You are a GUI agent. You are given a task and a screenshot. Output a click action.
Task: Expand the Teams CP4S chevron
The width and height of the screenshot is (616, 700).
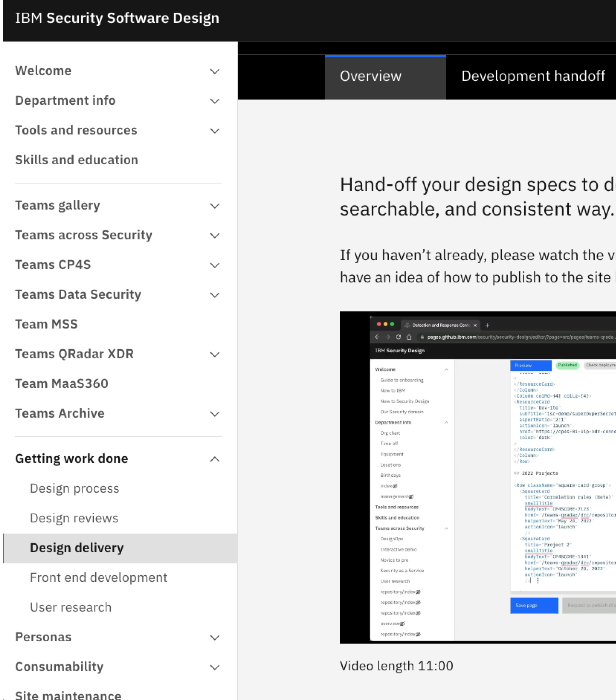(215, 265)
